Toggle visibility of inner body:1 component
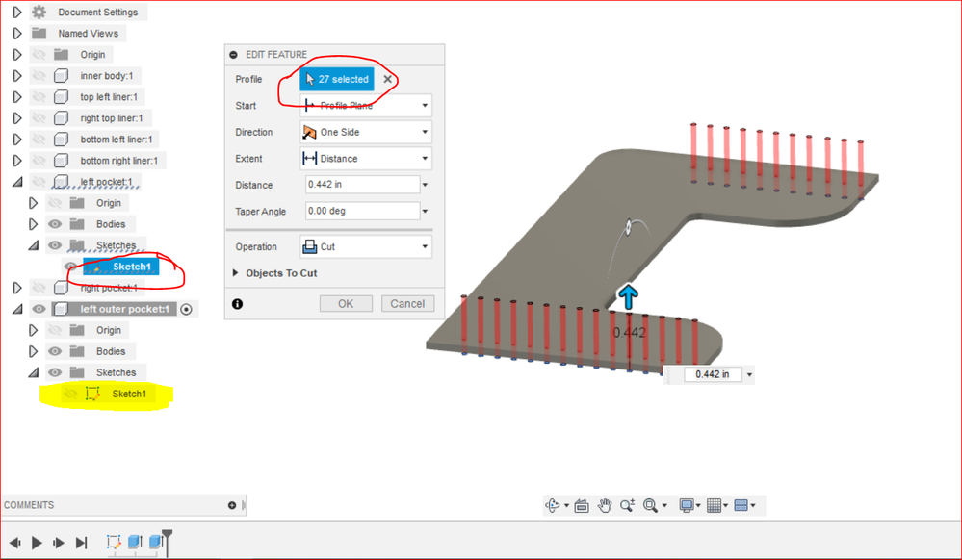 pos(39,75)
